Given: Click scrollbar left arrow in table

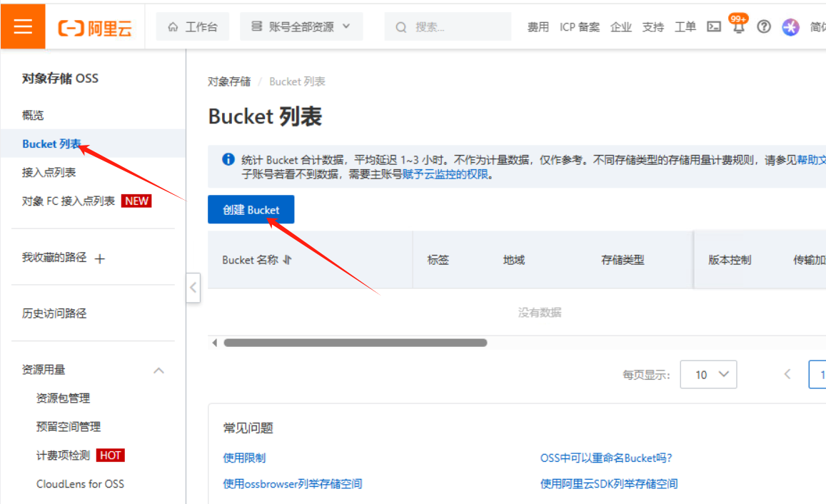Looking at the screenshot, I should coord(214,343).
